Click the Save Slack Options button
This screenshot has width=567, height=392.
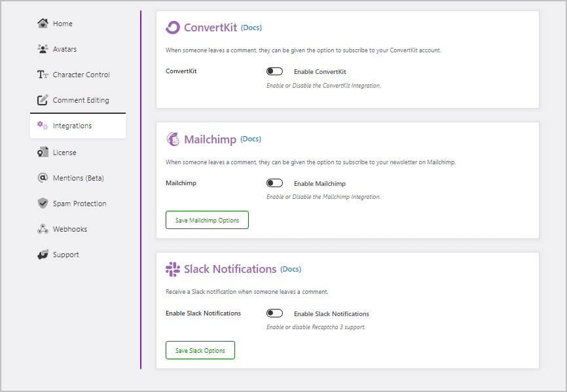(x=200, y=349)
